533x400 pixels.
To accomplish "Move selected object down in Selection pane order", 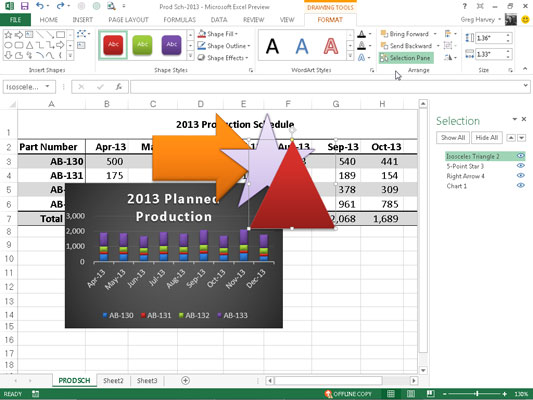I will pos(522,138).
